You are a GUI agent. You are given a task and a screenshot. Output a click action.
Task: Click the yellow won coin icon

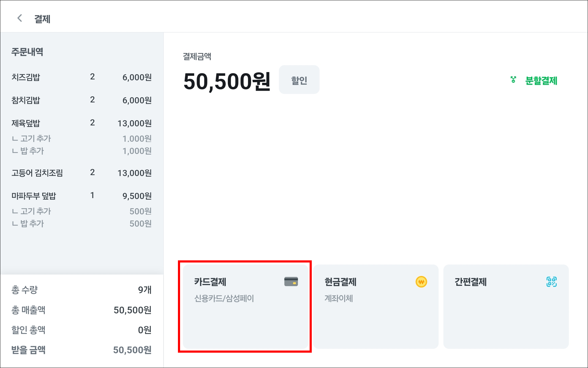[421, 282]
